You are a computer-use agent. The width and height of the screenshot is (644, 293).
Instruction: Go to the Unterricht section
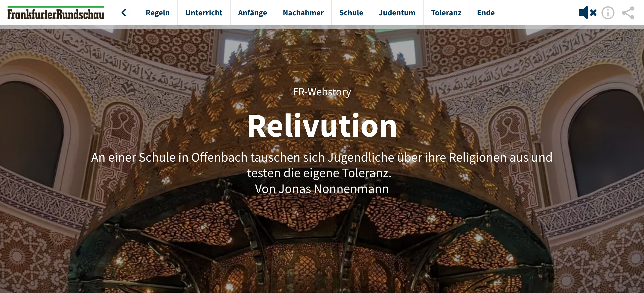(x=204, y=13)
